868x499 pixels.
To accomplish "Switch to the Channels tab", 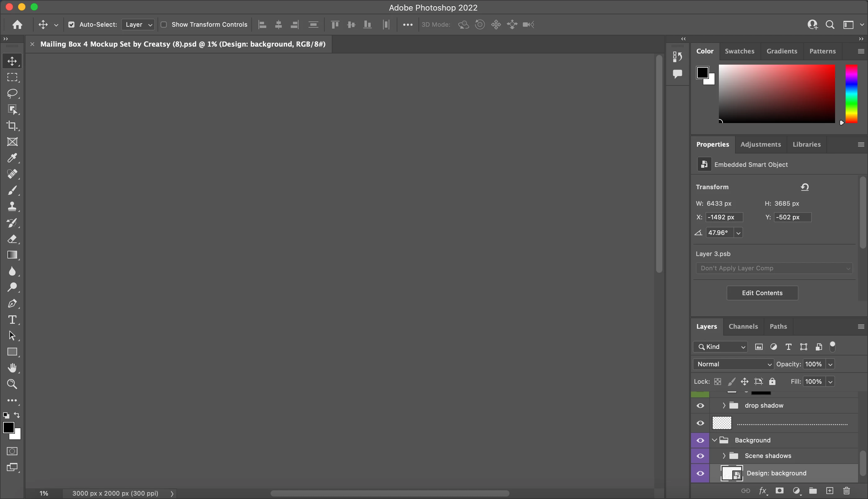I will (x=743, y=326).
